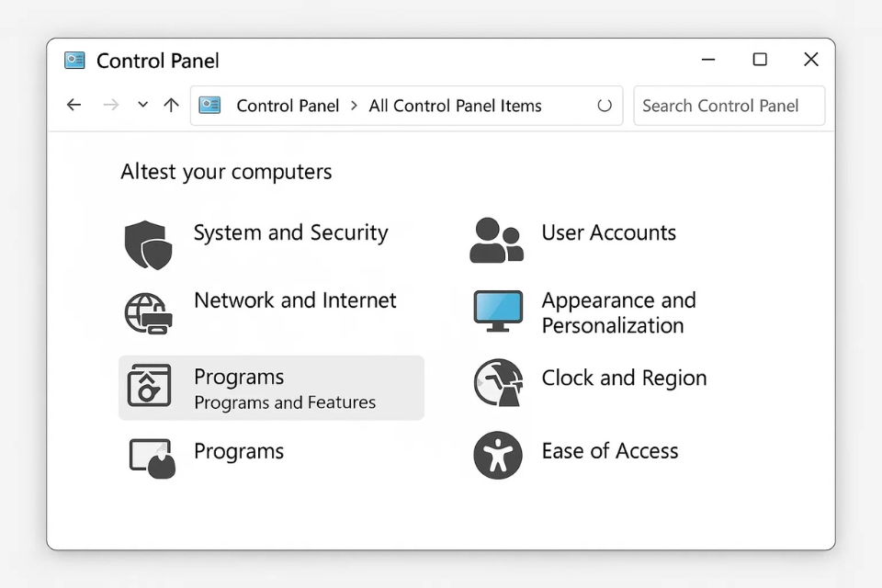Click the bottom Programs icon without subtitle
The height and width of the screenshot is (588, 882).
[152, 458]
